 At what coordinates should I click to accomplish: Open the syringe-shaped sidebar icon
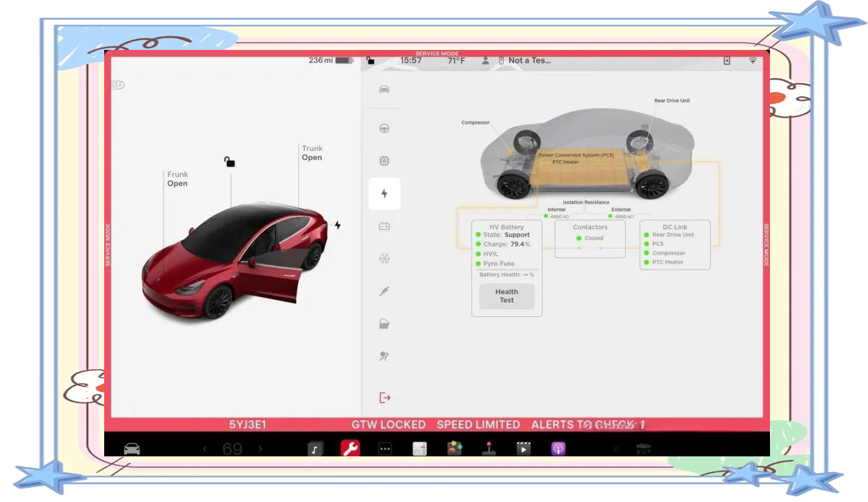point(384,291)
